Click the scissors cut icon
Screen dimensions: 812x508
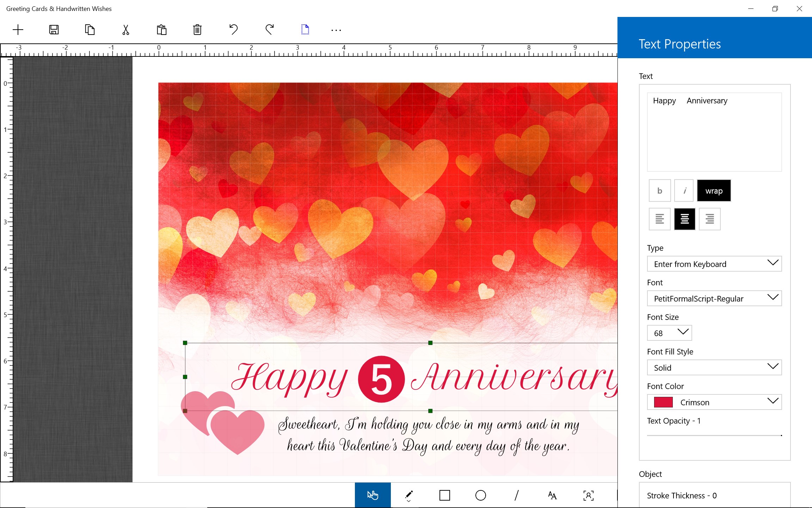point(125,30)
